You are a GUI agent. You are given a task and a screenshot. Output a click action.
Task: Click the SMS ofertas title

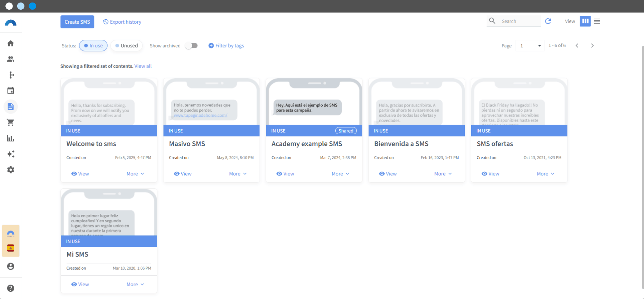point(495,144)
